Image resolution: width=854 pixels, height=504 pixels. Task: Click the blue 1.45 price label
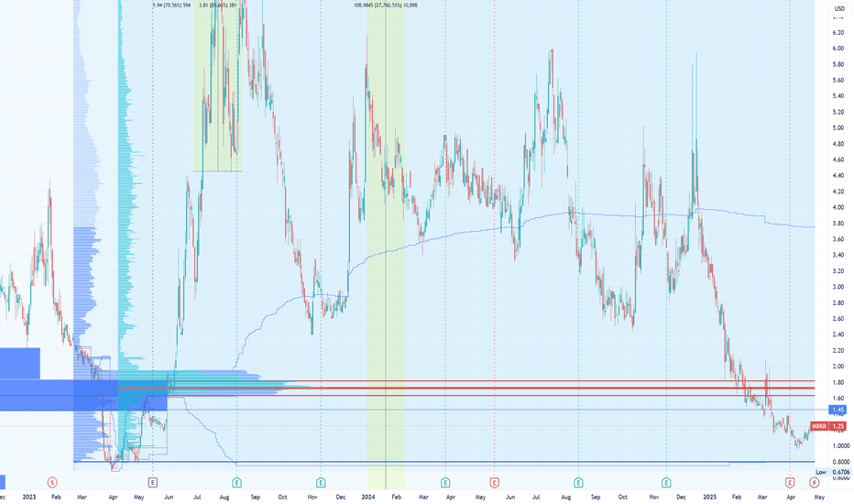tap(838, 410)
